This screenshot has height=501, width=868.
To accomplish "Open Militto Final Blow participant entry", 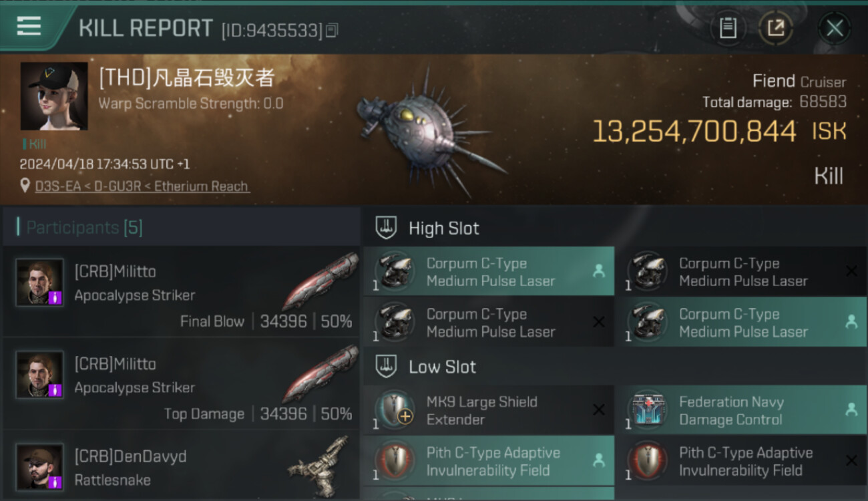I will click(182, 292).
